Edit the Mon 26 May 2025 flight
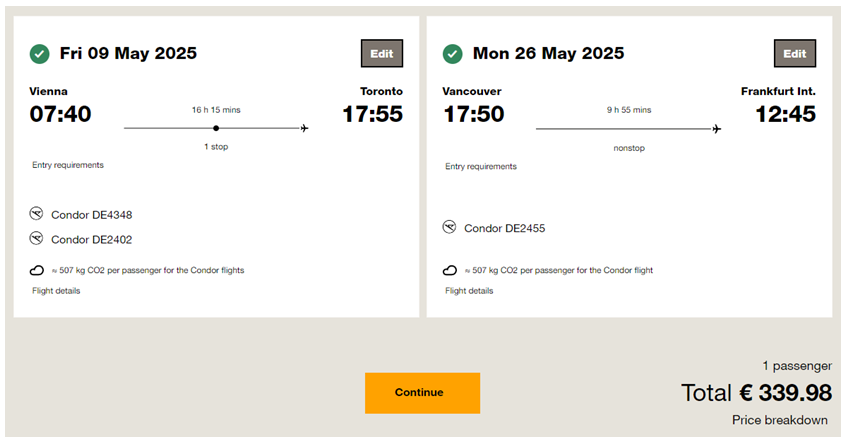 click(x=795, y=53)
